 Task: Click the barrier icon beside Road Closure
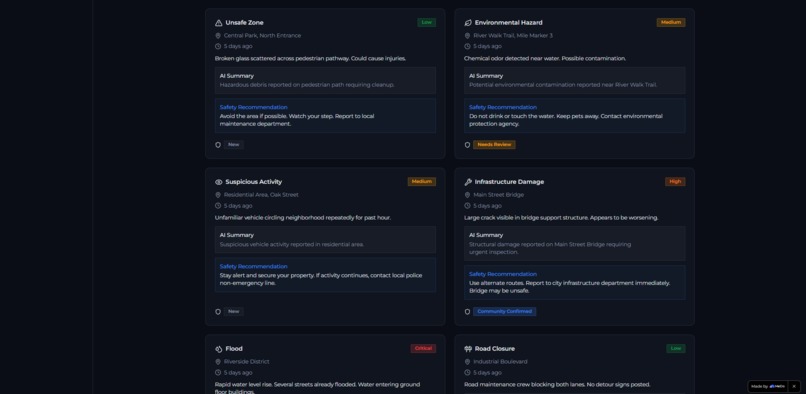pyautogui.click(x=468, y=349)
